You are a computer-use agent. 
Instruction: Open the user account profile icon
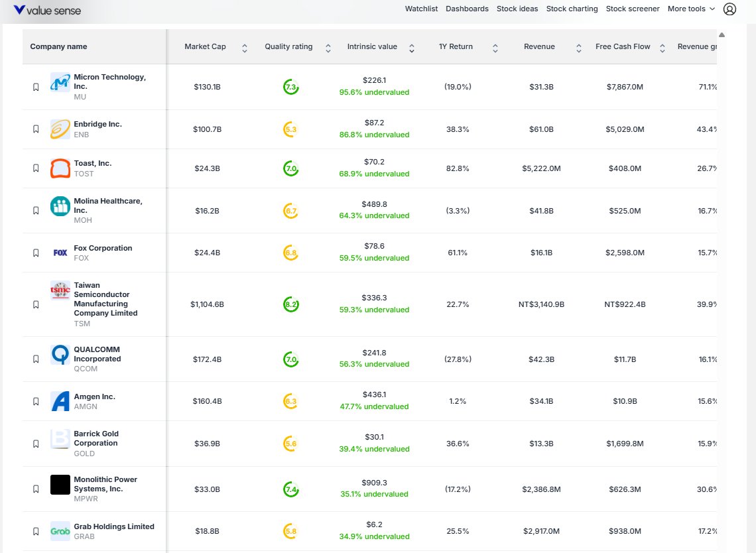pos(729,9)
